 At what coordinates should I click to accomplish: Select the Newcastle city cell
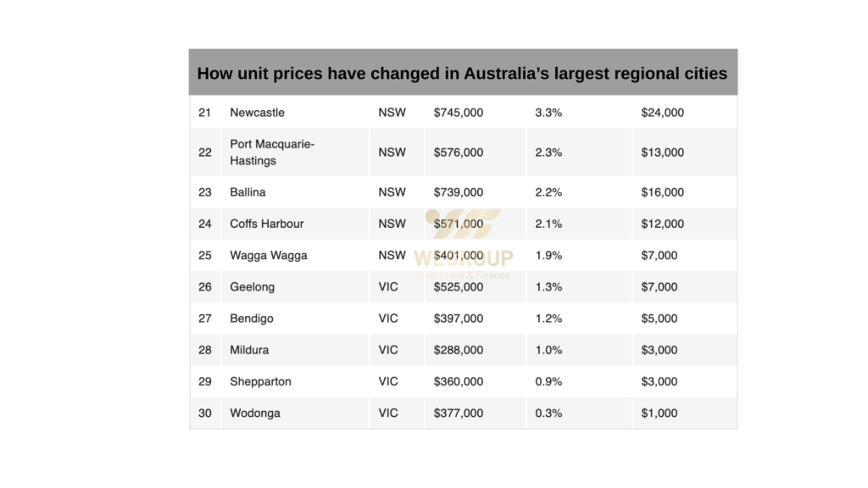257,113
